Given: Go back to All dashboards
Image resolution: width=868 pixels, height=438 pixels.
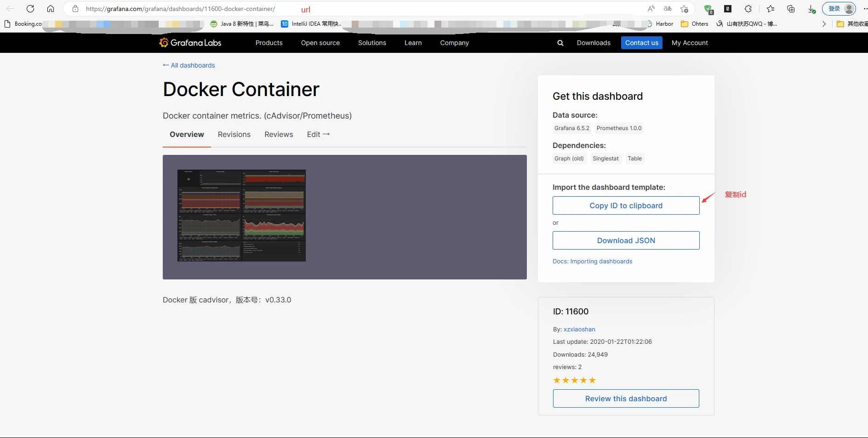Looking at the screenshot, I should (x=189, y=65).
